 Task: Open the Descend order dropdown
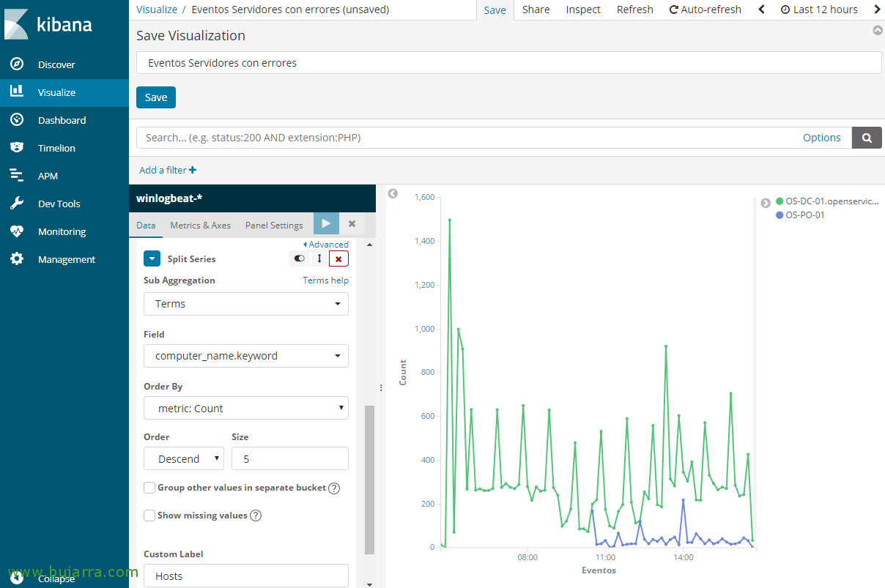click(183, 459)
